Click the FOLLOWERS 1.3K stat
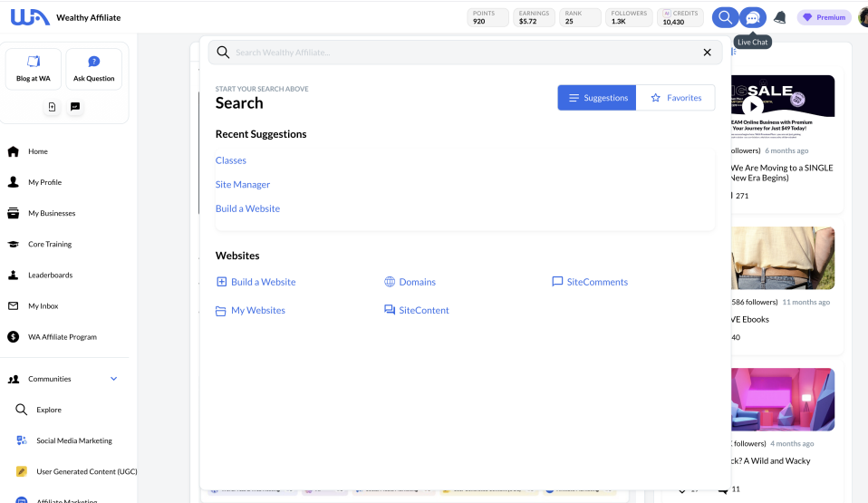The width and height of the screenshot is (868, 503). coord(629,17)
